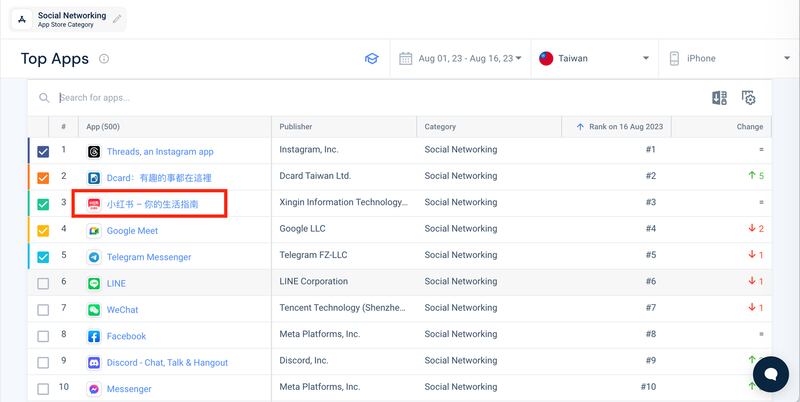The height and width of the screenshot is (402, 800).
Task: Open the 小红书 app link
Action: [x=153, y=204]
